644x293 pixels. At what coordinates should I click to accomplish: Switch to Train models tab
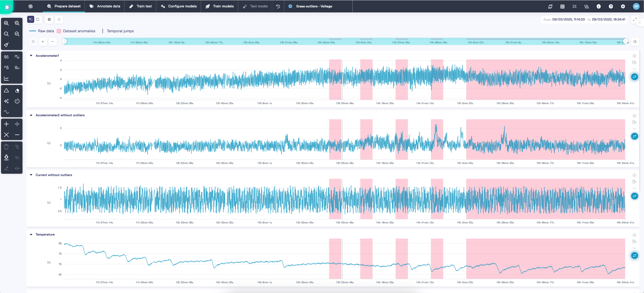pos(220,6)
